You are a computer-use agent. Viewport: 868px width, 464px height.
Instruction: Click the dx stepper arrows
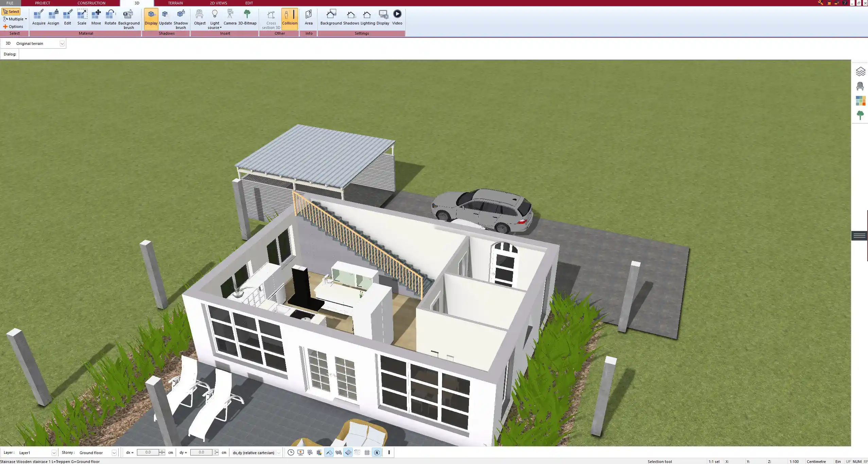tap(162, 452)
